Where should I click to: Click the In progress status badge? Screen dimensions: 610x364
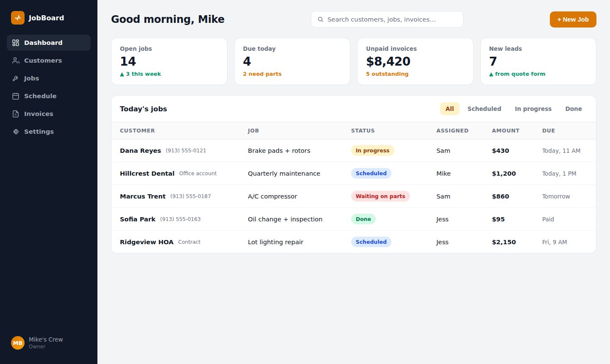click(x=372, y=151)
